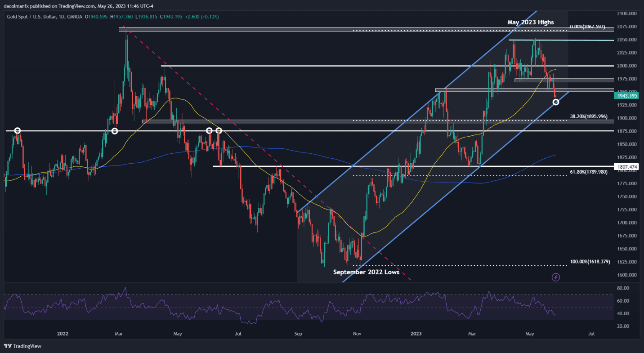Click 1975.000 on the price axis
Viewport: 644px width, 353px height.
pos(628,79)
